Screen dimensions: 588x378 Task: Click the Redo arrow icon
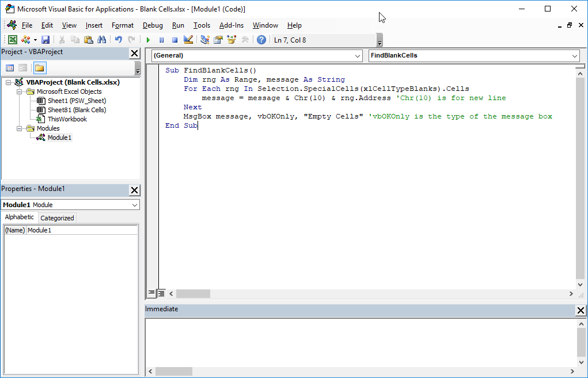coord(132,40)
